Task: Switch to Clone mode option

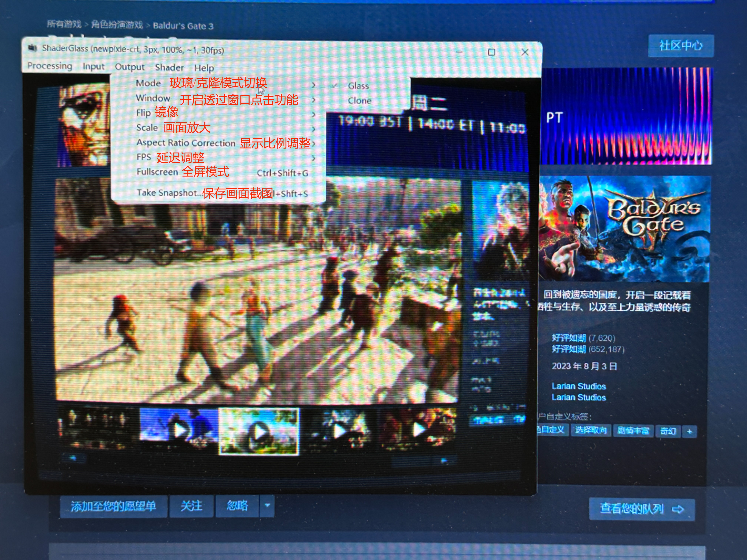Action: pos(359,101)
